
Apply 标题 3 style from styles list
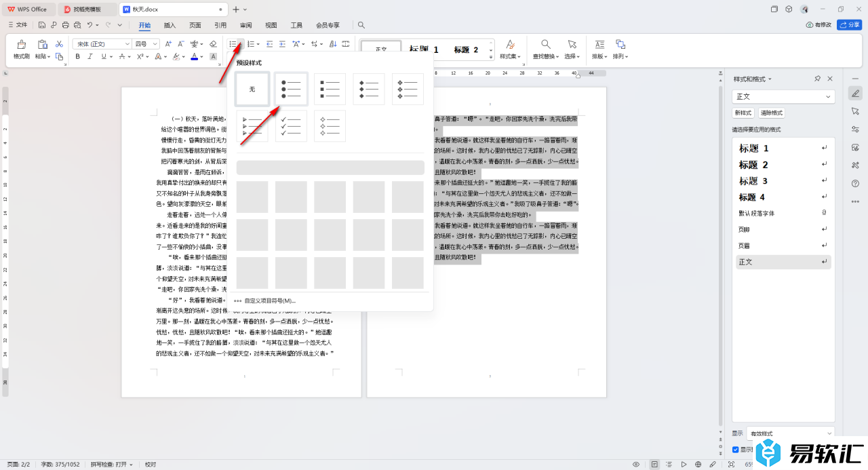(784, 181)
